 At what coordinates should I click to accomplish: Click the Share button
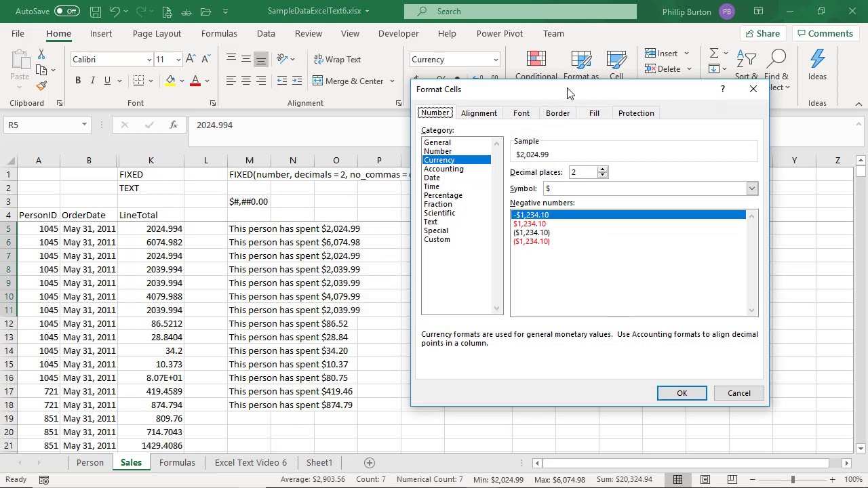tap(762, 33)
